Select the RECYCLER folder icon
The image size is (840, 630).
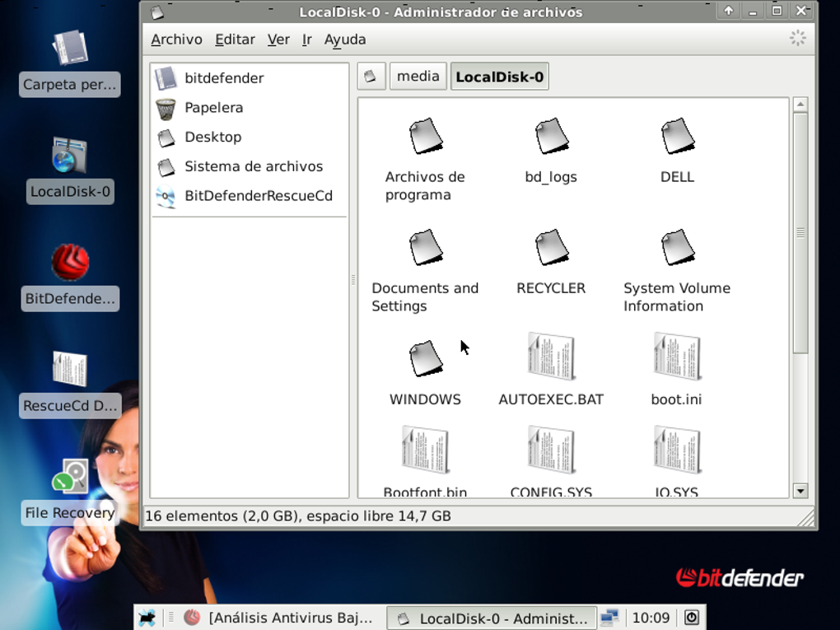tap(551, 248)
